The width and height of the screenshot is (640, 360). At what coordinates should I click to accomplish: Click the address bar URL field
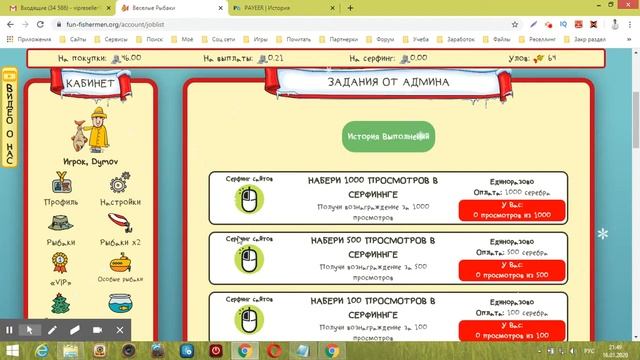tap(286, 24)
